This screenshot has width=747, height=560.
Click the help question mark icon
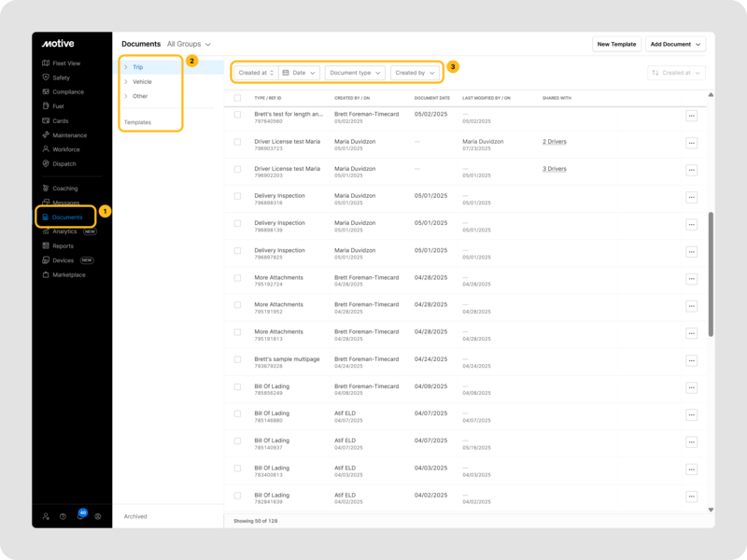[x=63, y=516]
